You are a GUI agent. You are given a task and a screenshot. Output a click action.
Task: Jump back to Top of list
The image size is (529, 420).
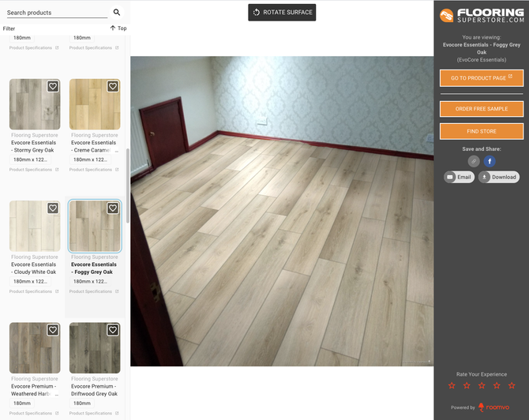(118, 28)
